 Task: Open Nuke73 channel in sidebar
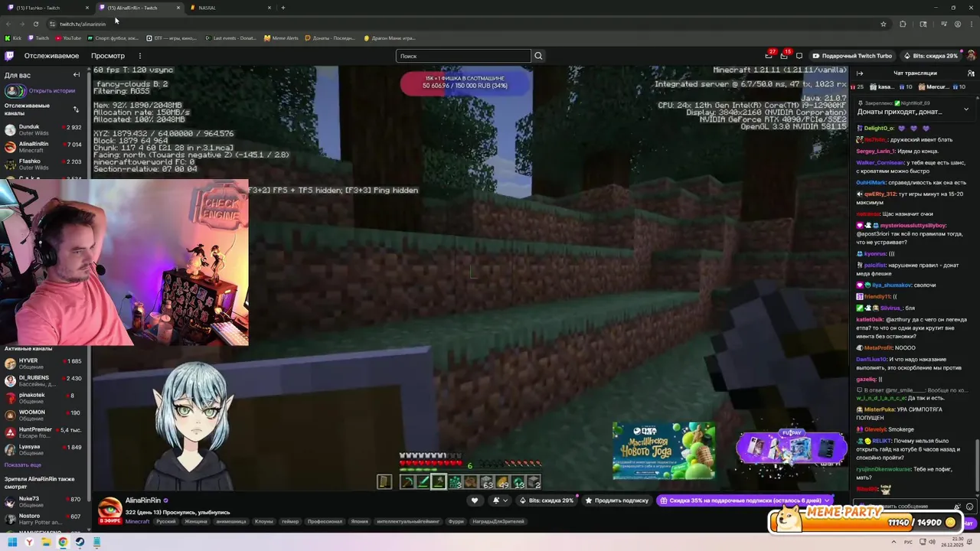[44, 502]
